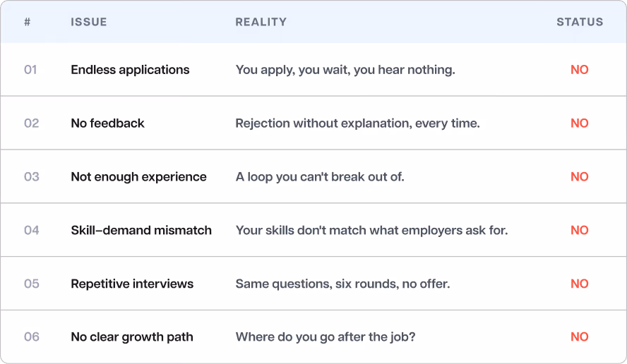
Task: Select the No clear growth path issue
Action: [132, 336]
